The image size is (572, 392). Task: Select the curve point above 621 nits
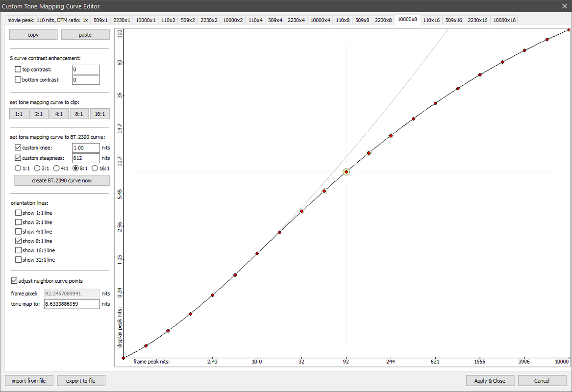(x=436, y=103)
